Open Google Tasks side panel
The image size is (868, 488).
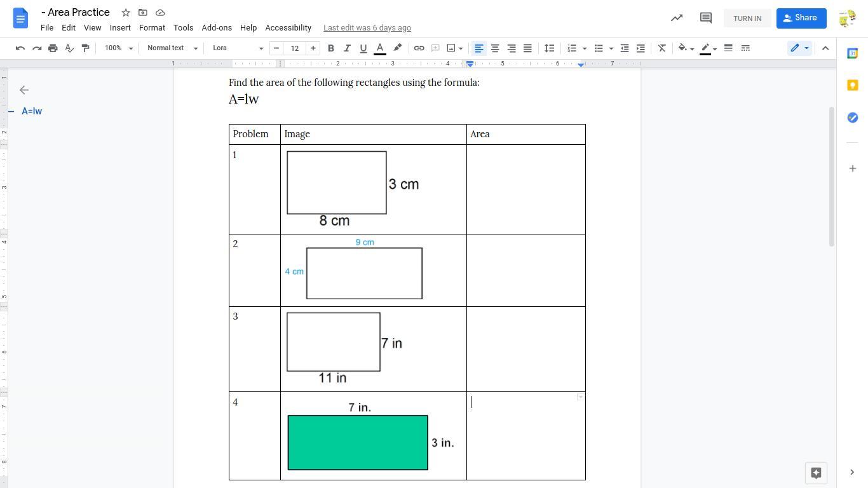853,118
